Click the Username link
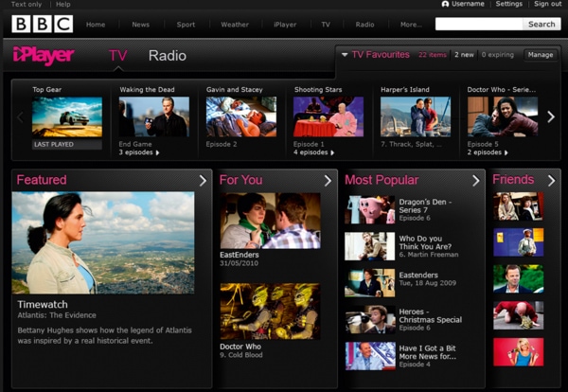This screenshot has width=568, height=392. pos(468,4)
